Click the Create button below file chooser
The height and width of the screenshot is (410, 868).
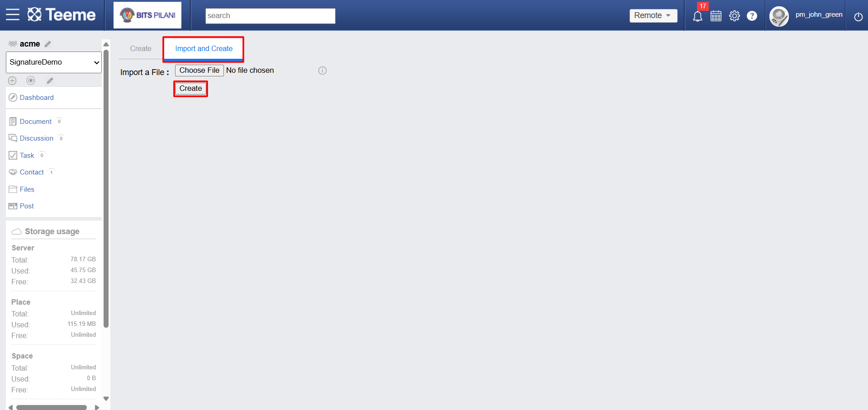[x=190, y=89]
